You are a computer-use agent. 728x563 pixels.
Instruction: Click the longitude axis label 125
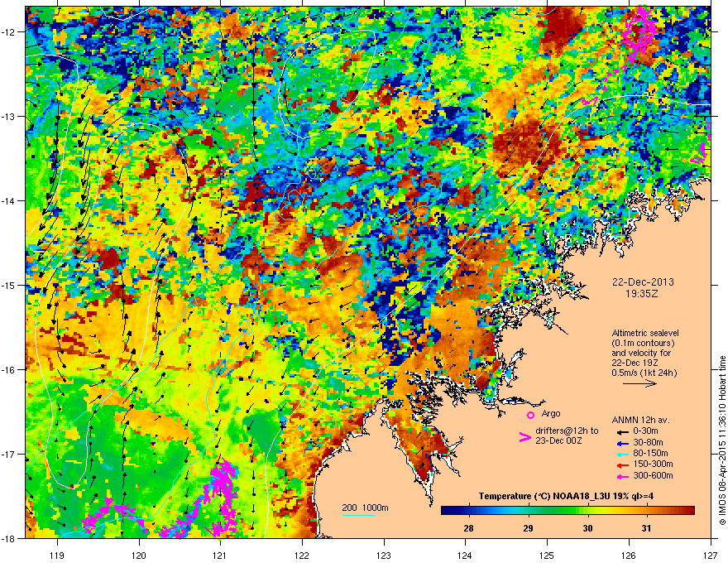pos(547,555)
